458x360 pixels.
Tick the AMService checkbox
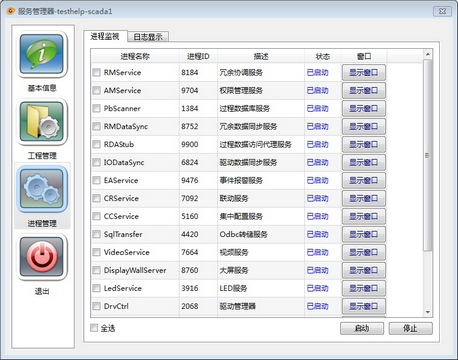click(96, 90)
